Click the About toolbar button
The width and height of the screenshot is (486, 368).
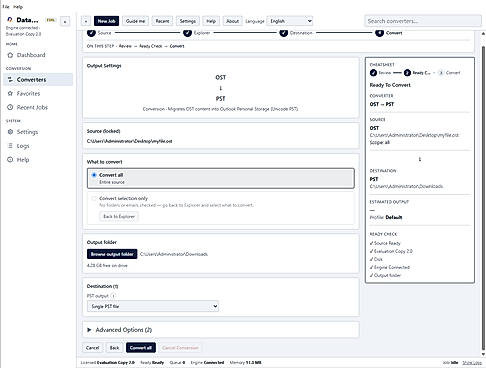[x=232, y=21]
